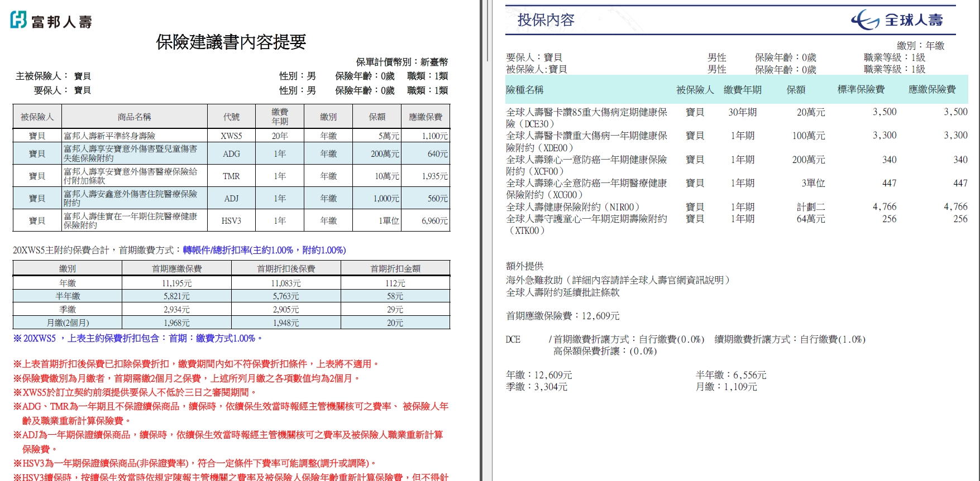
Task: Click the 商品名稱 column header
Action: (134, 117)
